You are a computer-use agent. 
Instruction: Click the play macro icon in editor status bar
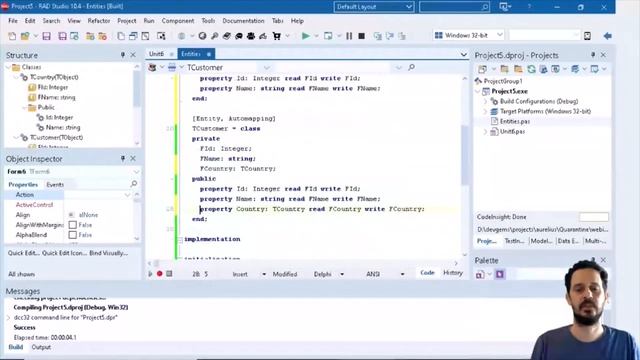click(150, 274)
